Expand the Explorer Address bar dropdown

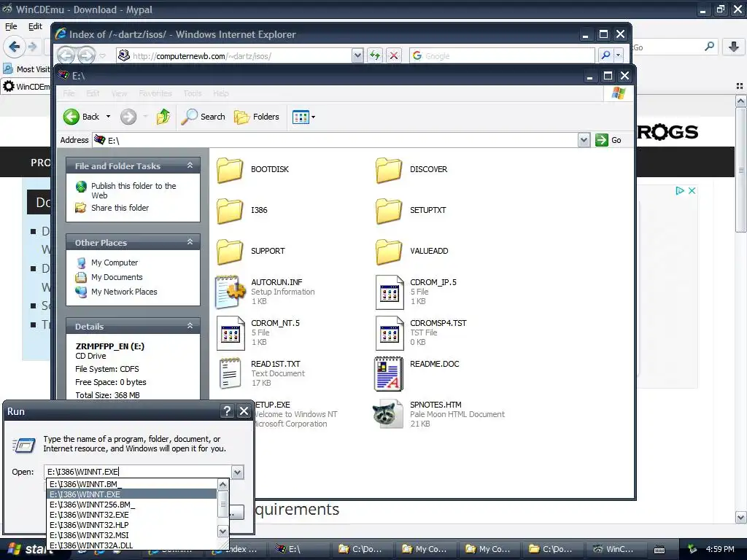point(584,140)
